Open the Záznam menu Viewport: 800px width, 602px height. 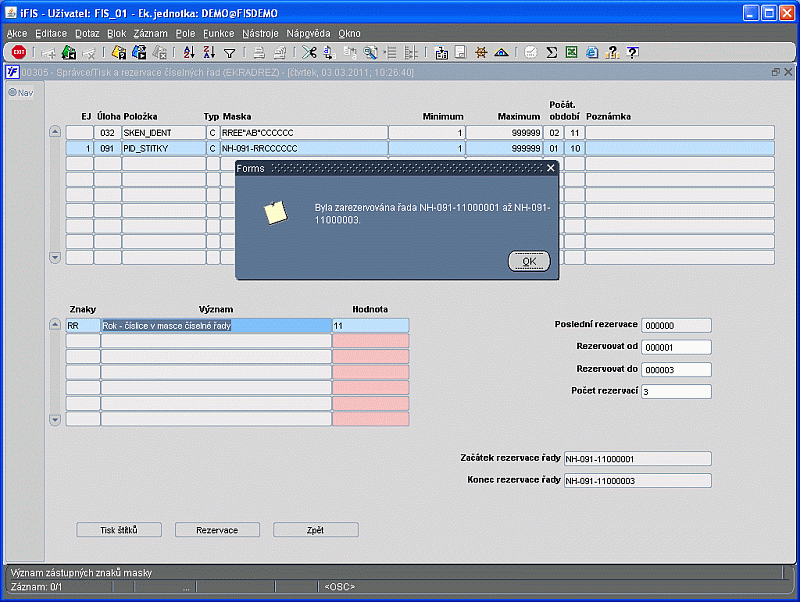151,34
